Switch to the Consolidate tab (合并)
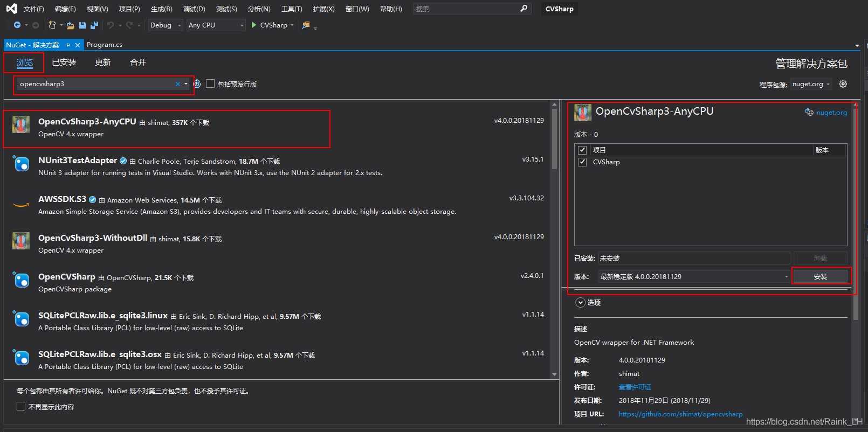The width and height of the screenshot is (868, 432). [138, 62]
